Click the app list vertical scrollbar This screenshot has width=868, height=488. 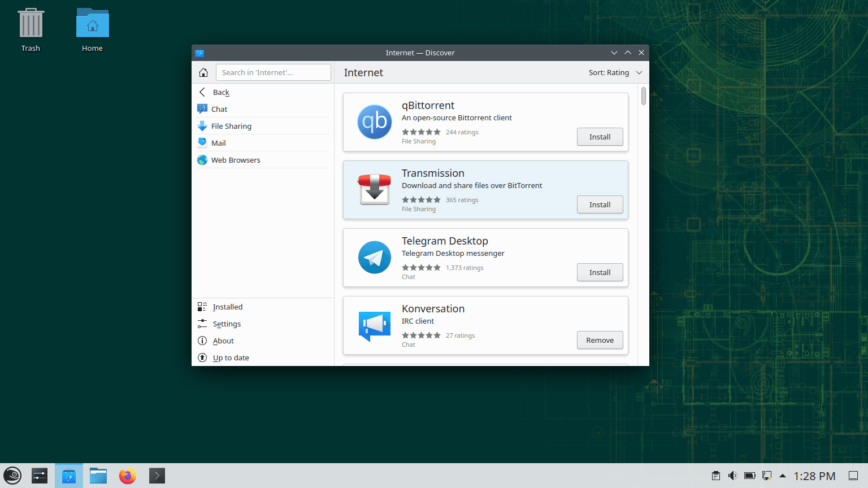644,95
